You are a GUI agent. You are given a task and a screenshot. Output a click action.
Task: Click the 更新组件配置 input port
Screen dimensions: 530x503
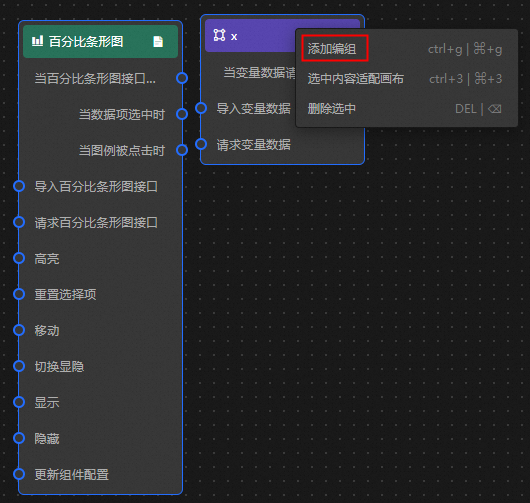[19, 474]
